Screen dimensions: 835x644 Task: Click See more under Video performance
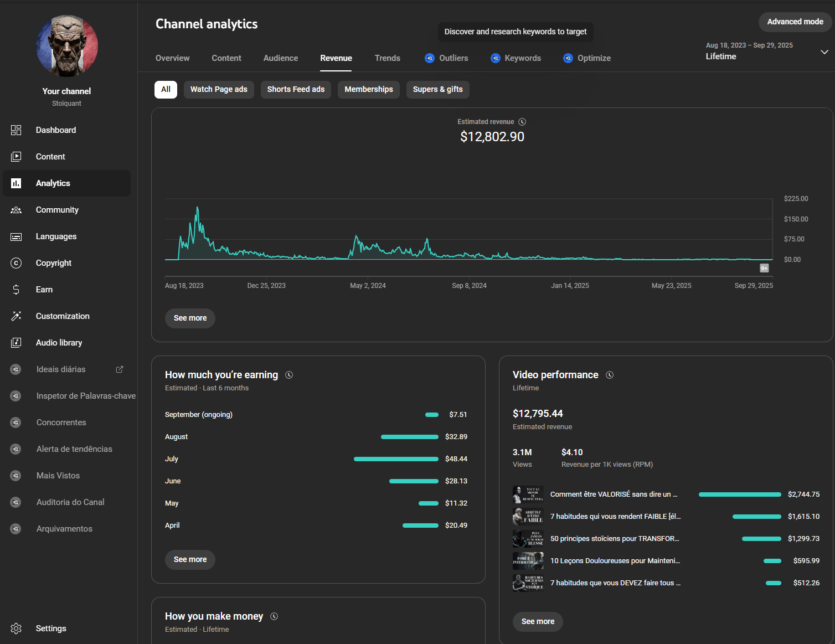point(537,621)
